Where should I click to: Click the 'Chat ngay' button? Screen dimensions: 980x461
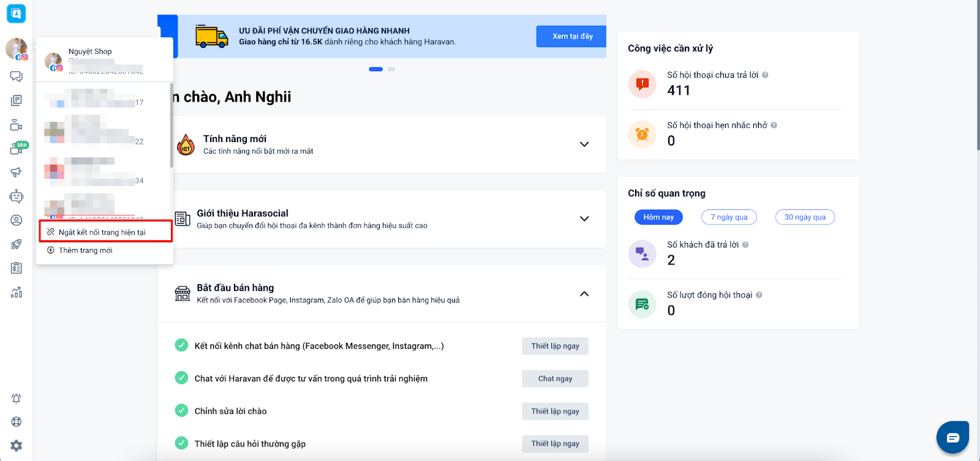(555, 378)
